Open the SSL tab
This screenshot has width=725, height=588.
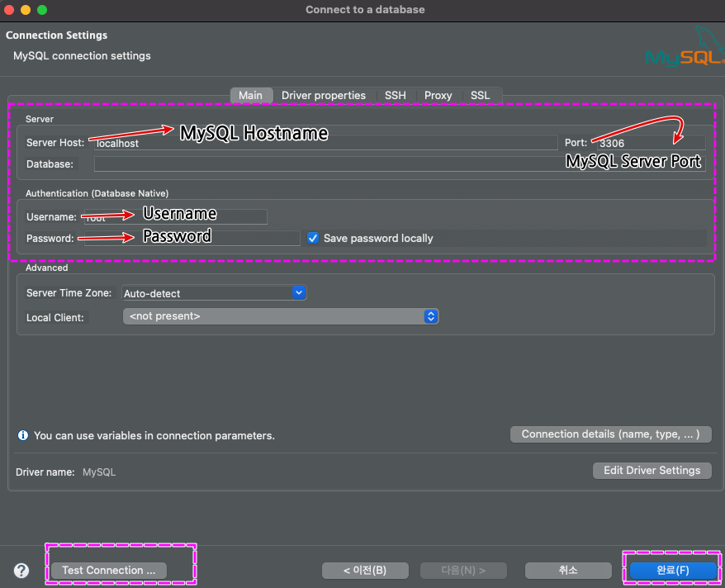pos(480,95)
